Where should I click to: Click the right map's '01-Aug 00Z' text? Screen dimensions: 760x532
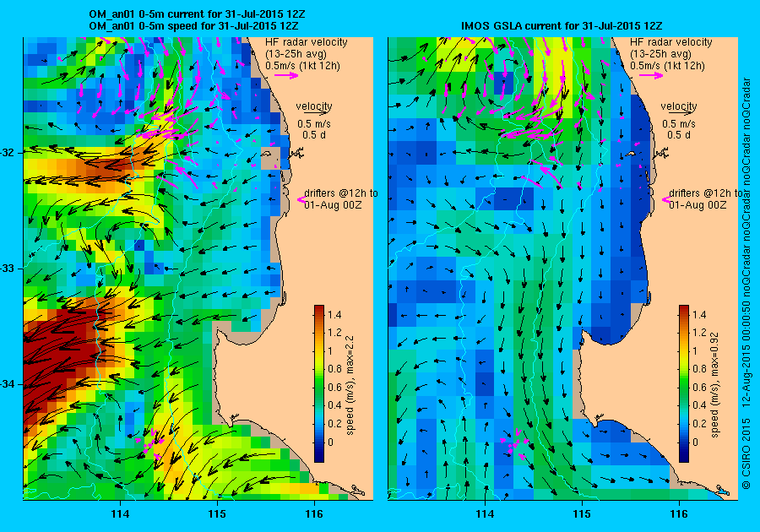[x=698, y=205]
